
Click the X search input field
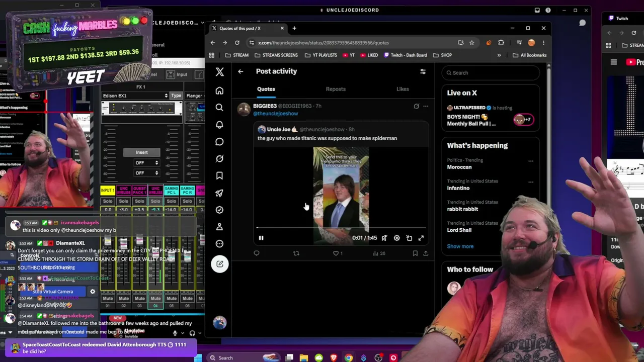[x=491, y=73]
